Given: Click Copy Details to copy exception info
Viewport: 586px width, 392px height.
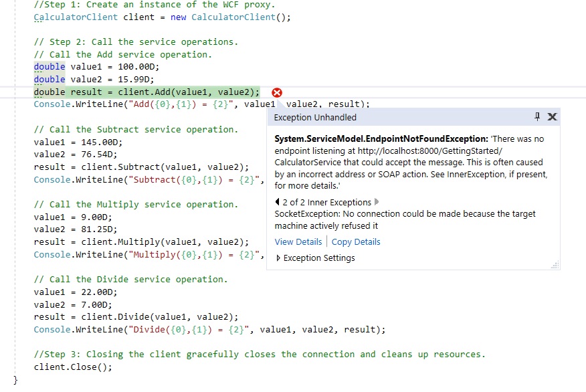Looking at the screenshot, I should click(355, 241).
